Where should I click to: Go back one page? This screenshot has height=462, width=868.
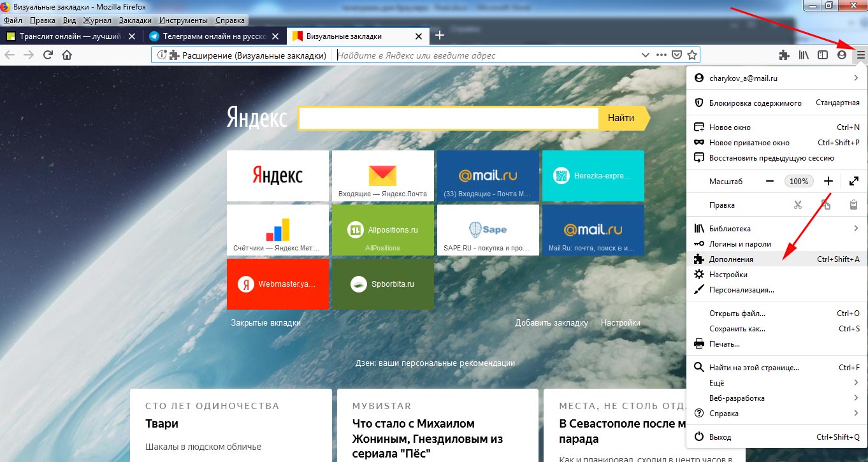(x=10, y=55)
